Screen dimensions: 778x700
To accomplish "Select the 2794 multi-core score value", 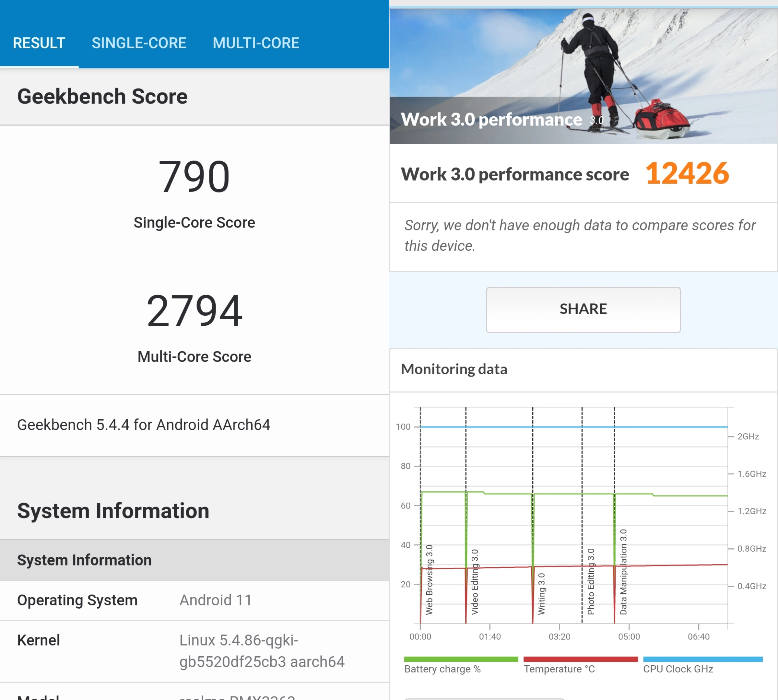I will (194, 311).
